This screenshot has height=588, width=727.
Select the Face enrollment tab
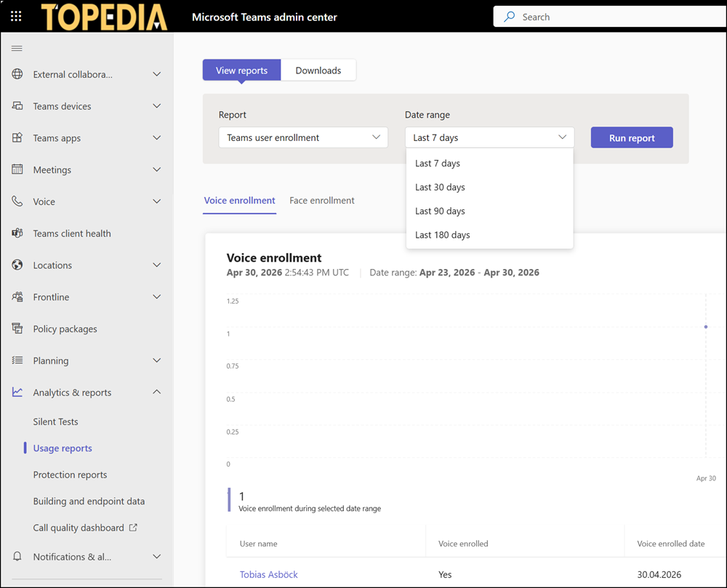point(322,201)
